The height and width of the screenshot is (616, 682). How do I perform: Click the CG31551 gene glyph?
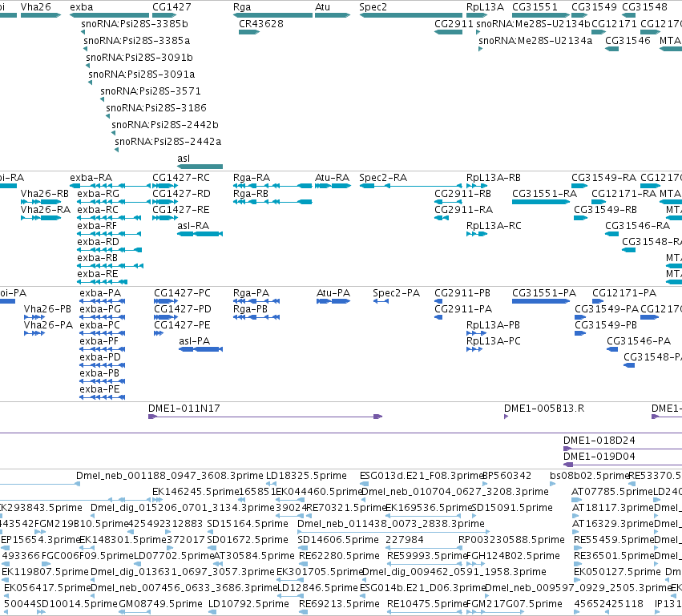tap(541, 15)
